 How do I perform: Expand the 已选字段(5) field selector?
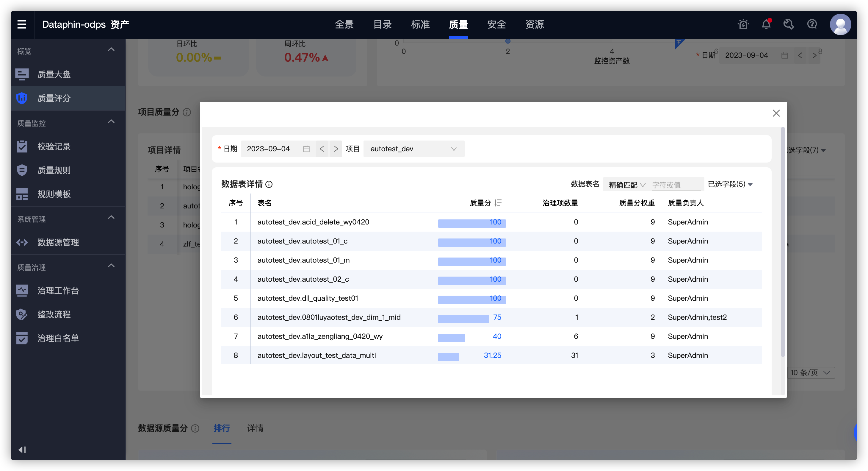click(x=730, y=184)
